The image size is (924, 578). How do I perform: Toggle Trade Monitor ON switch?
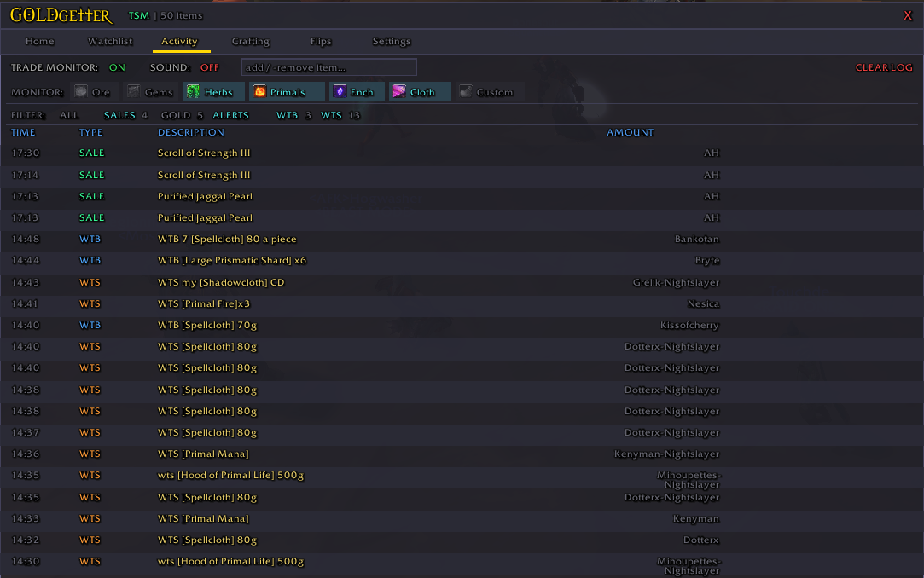[x=117, y=67]
